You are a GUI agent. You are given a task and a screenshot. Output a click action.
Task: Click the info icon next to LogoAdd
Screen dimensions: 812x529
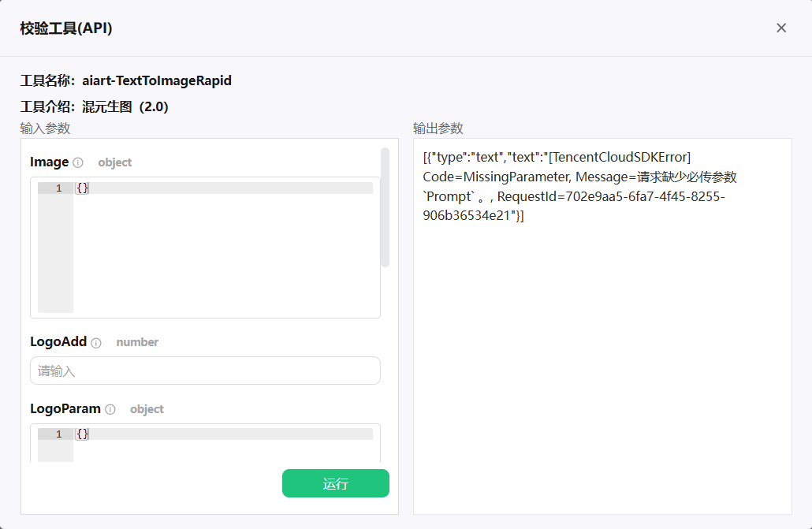tap(96, 343)
